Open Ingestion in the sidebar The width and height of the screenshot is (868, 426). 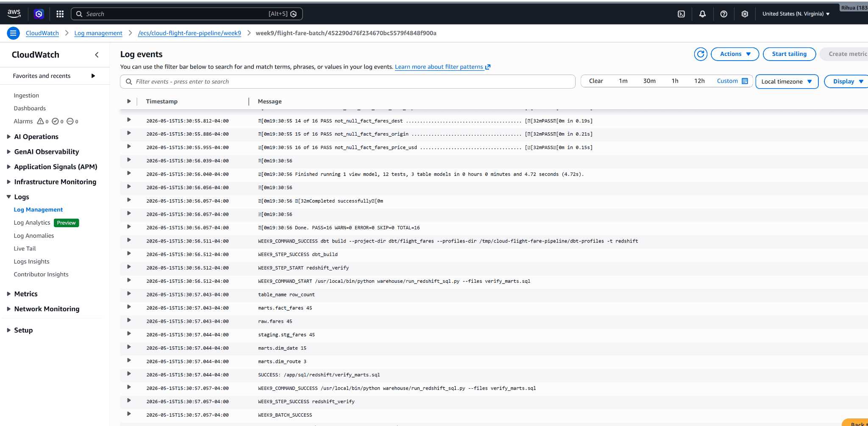26,95
